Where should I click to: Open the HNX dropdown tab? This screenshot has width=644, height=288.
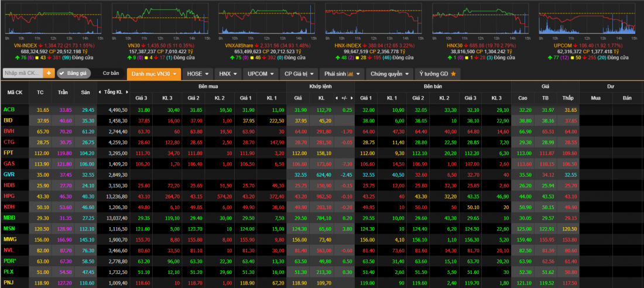pyautogui.click(x=228, y=74)
